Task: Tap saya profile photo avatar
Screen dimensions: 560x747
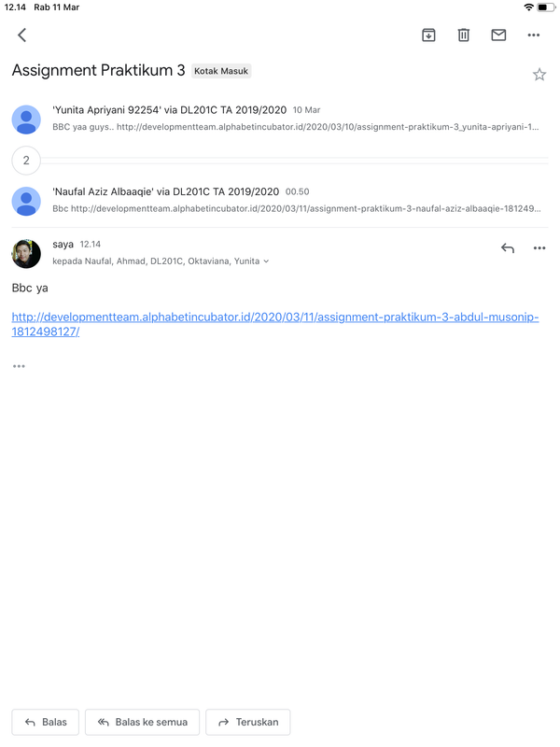Action: point(26,253)
